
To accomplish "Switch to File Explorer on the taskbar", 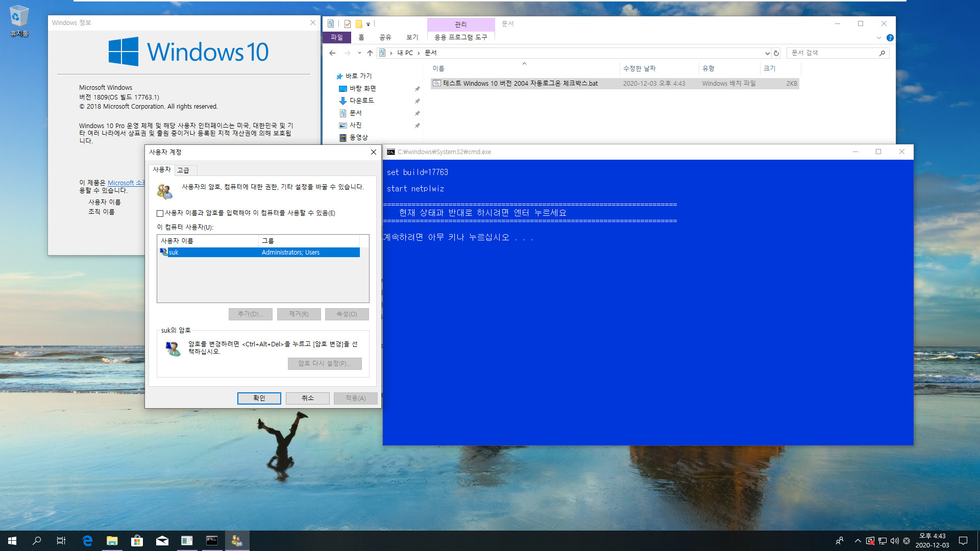I will coord(112,541).
